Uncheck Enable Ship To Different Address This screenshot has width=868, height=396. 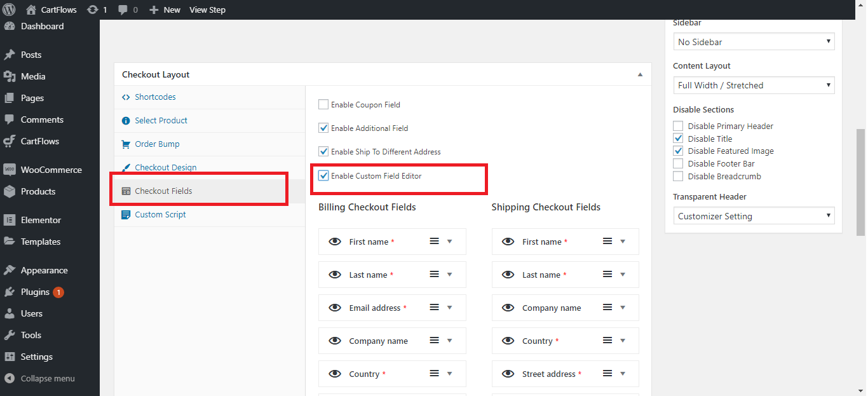pyautogui.click(x=323, y=151)
